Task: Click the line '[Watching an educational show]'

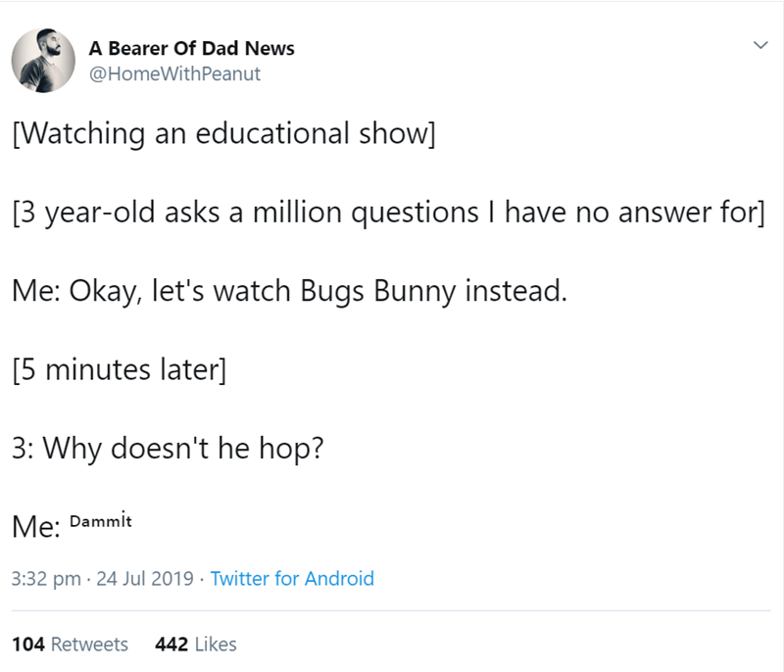Action: (x=224, y=133)
